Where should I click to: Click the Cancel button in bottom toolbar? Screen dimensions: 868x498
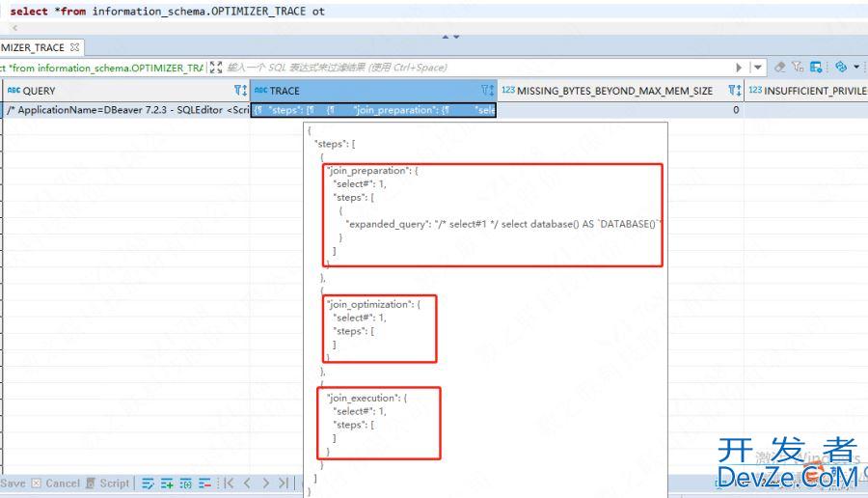click(x=55, y=484)
